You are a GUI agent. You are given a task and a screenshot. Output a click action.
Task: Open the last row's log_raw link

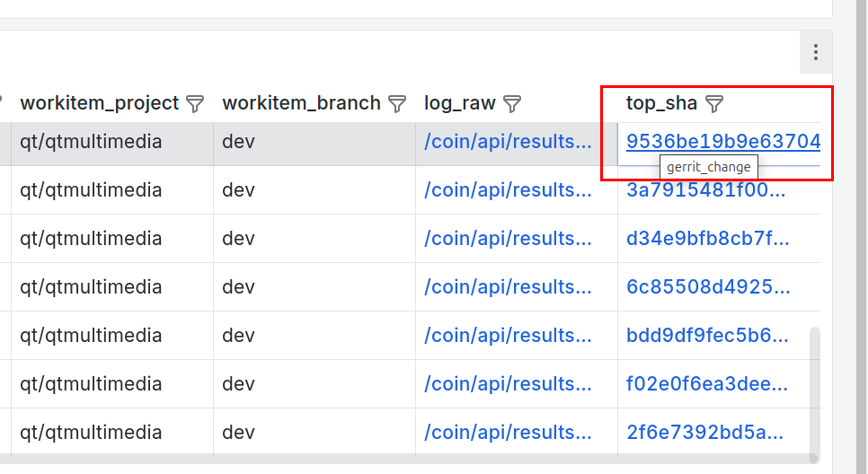508,433
